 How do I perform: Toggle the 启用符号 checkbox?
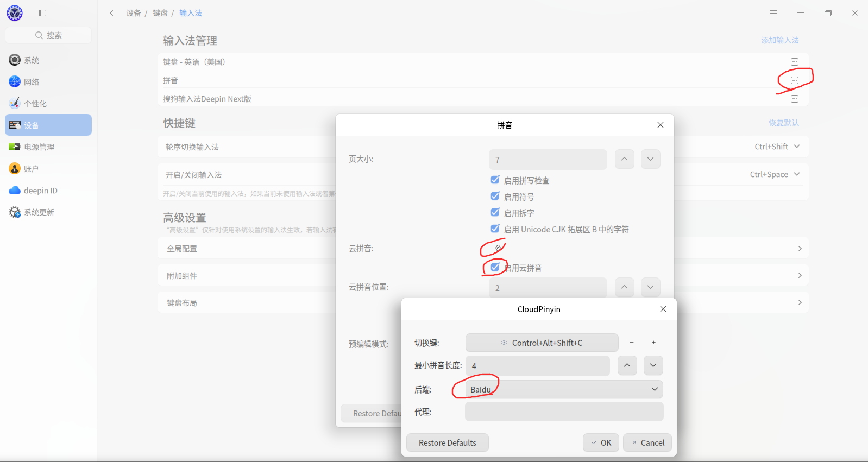pos(495,196)
